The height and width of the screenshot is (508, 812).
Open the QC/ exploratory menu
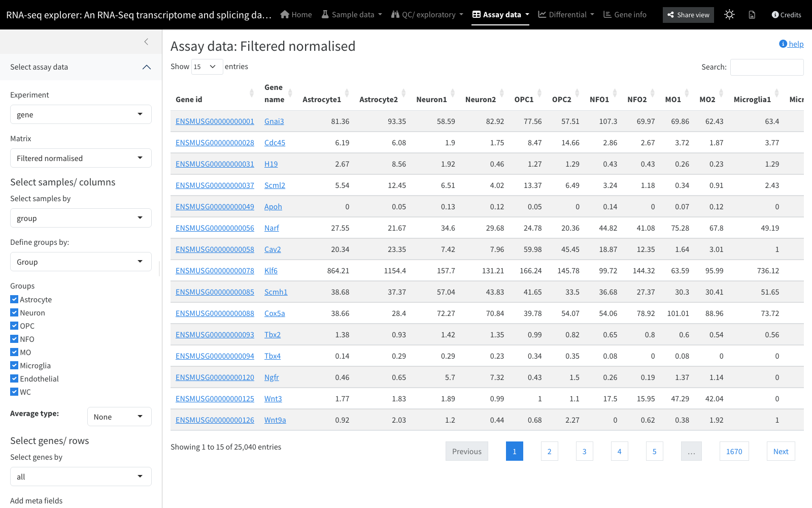pos(427,15)
